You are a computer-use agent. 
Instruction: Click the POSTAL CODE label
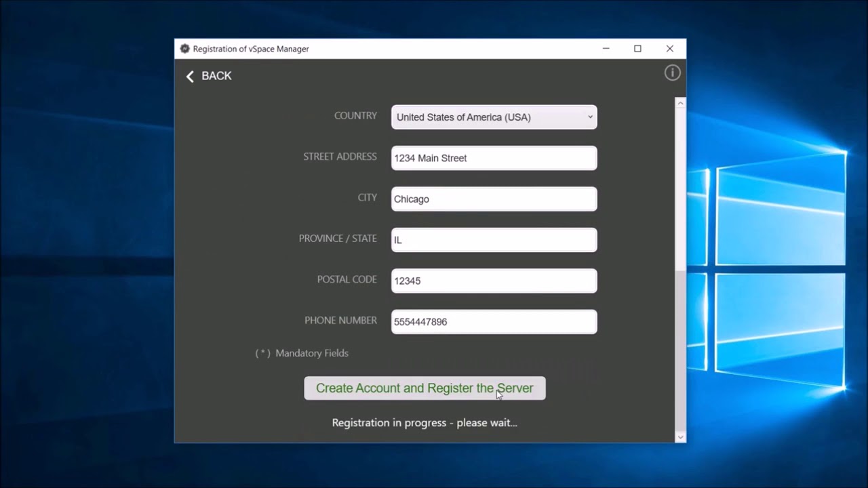point(347,279)
